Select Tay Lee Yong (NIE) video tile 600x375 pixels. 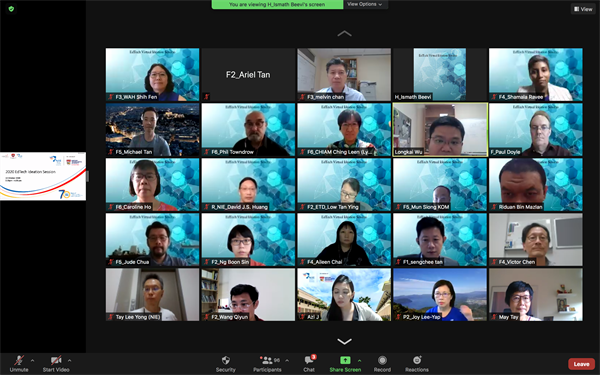tap(152, 295)
